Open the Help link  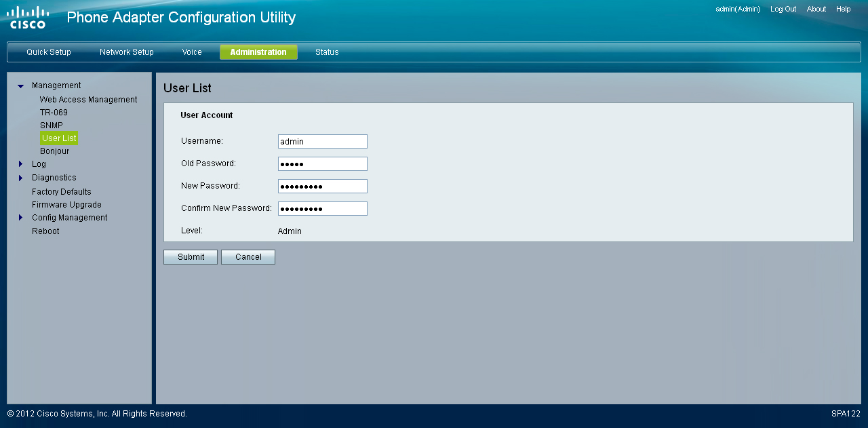click(x=844, y=9)
